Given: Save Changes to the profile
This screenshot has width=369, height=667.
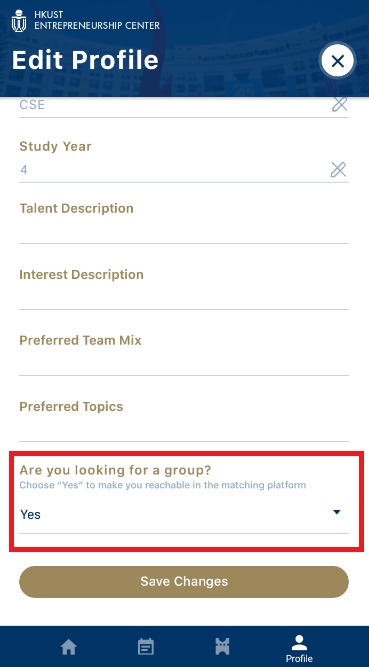Looking at the screenshot, I should (184, 581).
